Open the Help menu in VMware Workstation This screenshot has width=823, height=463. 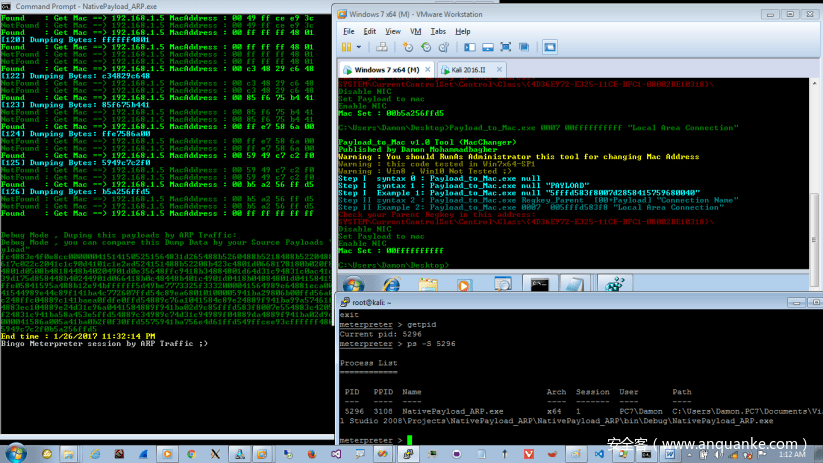[x=462, y=31]
